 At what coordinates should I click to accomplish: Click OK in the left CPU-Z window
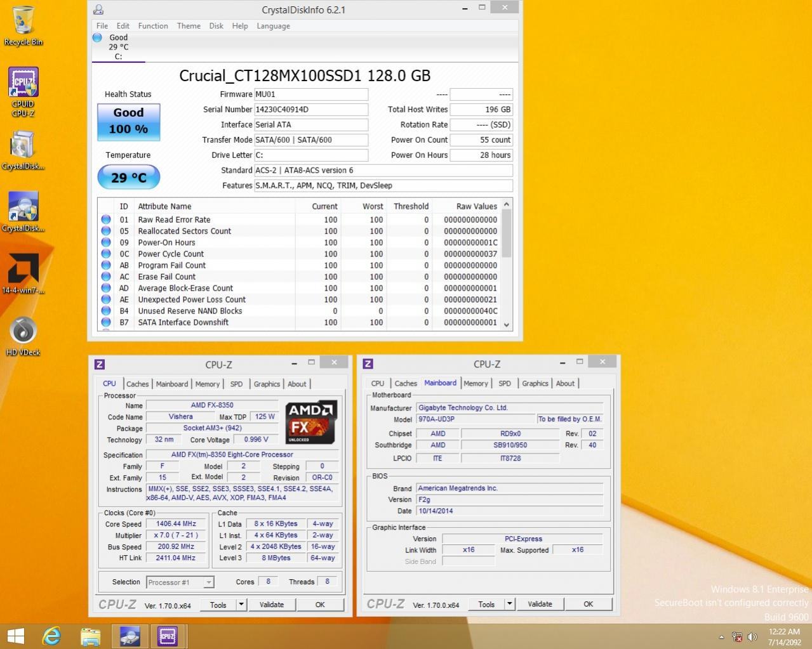point(320,605)
